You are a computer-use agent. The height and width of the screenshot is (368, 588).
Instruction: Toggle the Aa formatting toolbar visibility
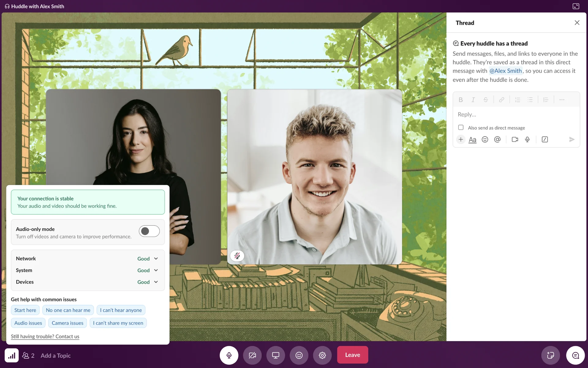point(472,140)
